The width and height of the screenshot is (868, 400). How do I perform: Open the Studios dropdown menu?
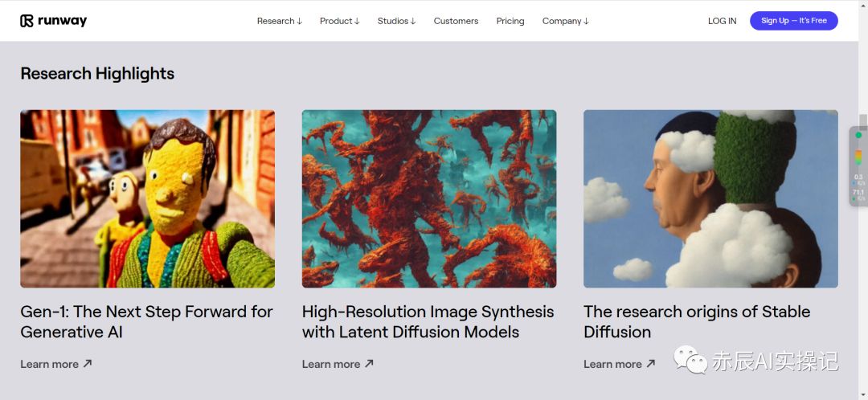(x=396, y=21)
